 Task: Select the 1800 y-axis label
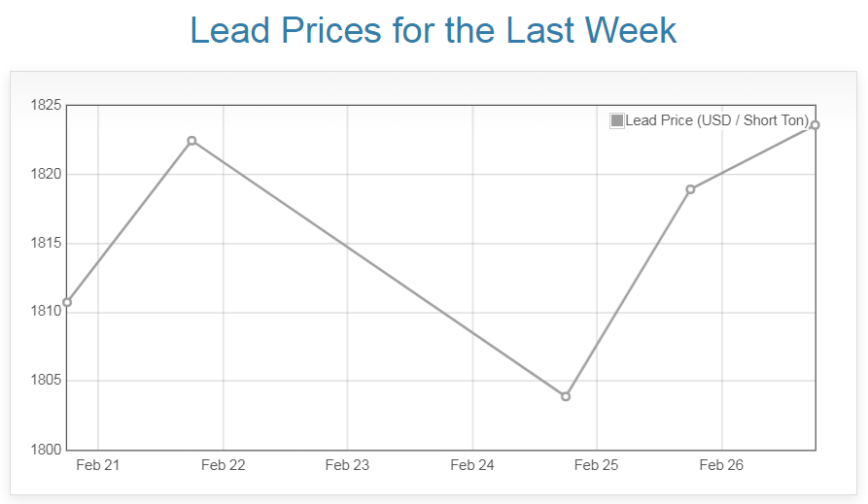coord(47,450)
